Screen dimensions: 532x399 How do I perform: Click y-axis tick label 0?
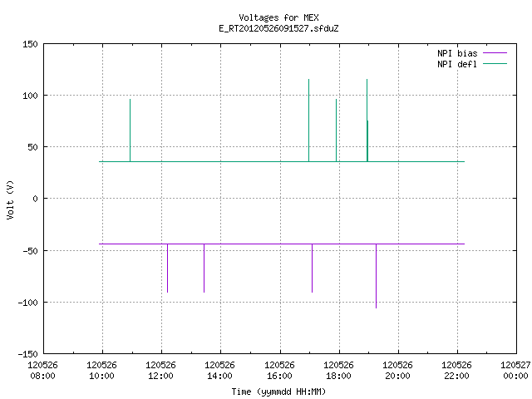coord(35,199)
